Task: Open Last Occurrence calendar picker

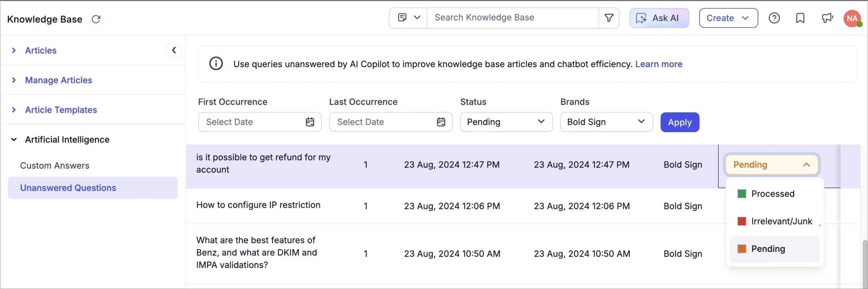Action: 441,122
